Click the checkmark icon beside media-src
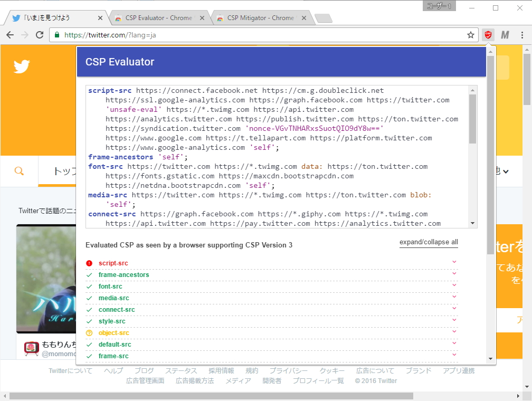 [x=89, y=298]
